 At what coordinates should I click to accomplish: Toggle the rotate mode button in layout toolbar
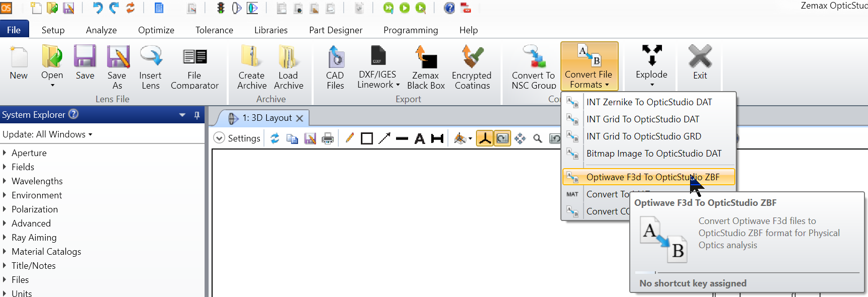point(503,138)
